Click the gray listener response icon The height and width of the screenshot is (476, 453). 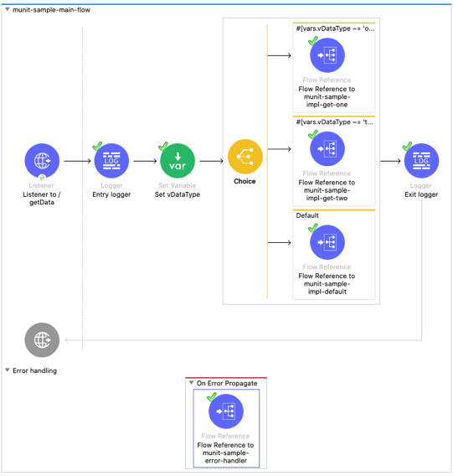(x=42, y=339)
